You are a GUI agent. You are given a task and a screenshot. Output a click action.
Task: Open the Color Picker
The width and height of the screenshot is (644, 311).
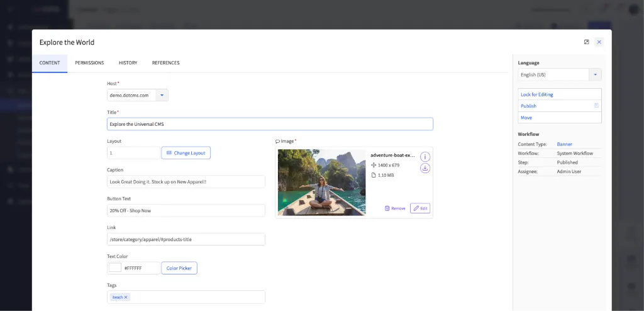(x=179, y=268)
